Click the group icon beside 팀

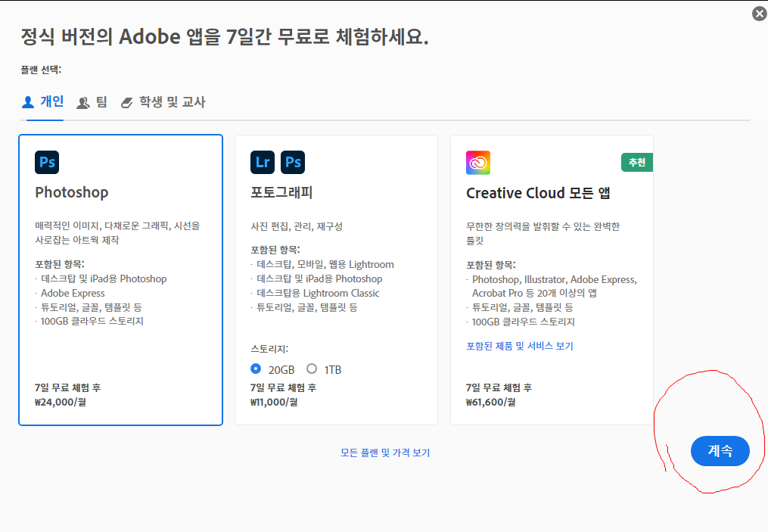coord(83,102)
